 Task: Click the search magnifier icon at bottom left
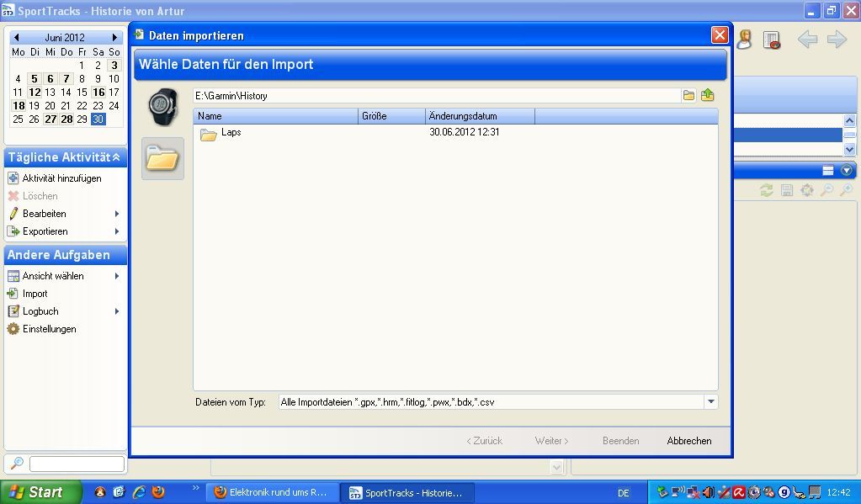click(x=16, y=464)
